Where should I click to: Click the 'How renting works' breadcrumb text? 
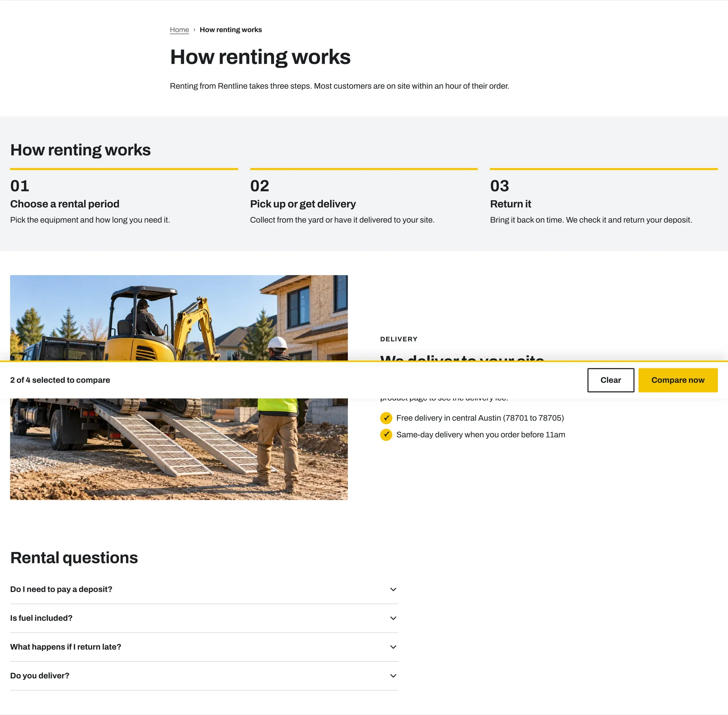tap(231, 30)
